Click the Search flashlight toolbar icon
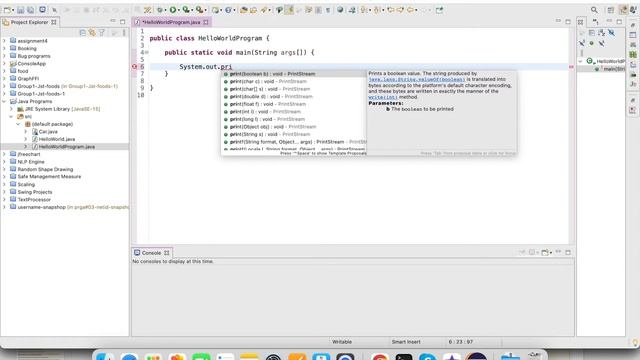640x360 pixels. pyautogui.click(x=264, y=10)
